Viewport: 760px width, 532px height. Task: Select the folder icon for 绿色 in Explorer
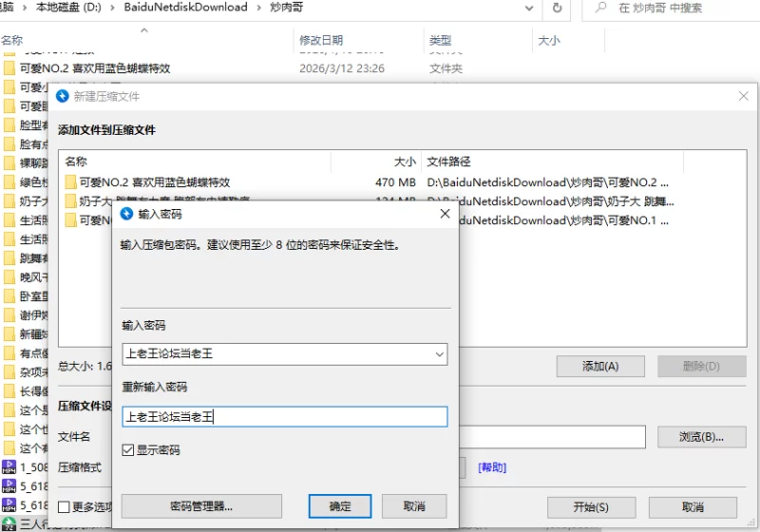click(9, 182)
